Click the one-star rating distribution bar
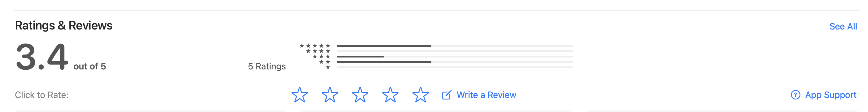868x112 pixels. click(455, 67)
